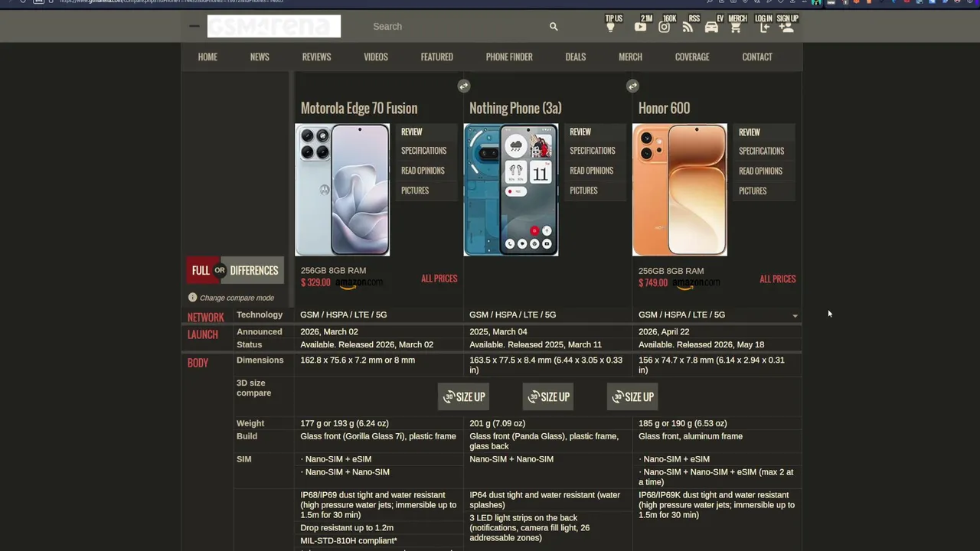The image size is (980, 551).
Task: Open the RSS feed icon
Action: [688, 28]
